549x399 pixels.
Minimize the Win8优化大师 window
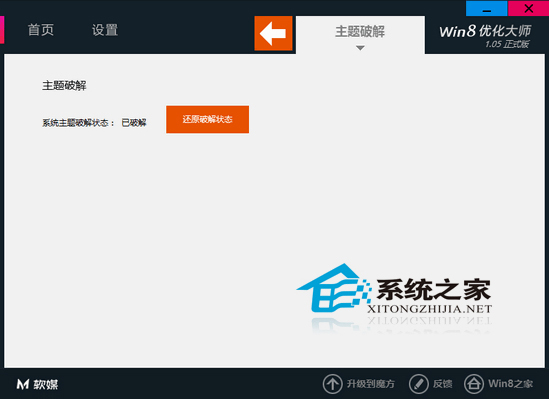[x=487, y=8]
